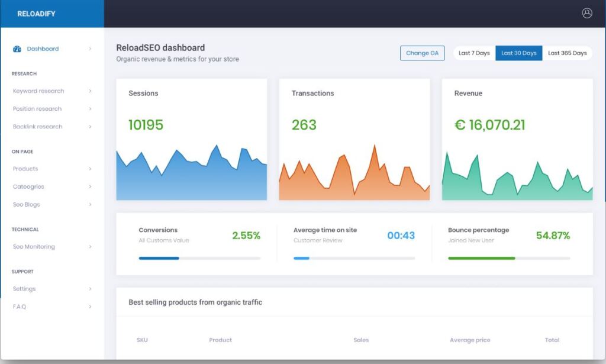This screenshot has height=364, width=606.
Task: Expand the Categories sidebar chevron
Action: coord(90,186)
